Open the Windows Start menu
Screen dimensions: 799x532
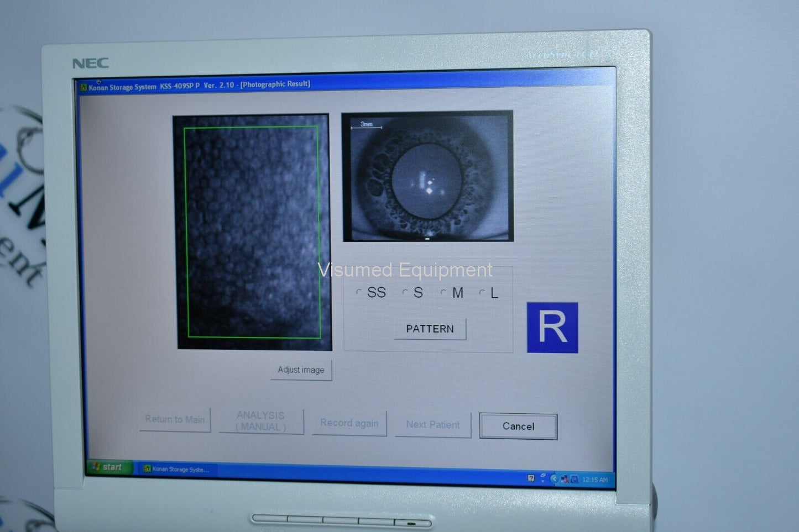click(x=109, y=467)
